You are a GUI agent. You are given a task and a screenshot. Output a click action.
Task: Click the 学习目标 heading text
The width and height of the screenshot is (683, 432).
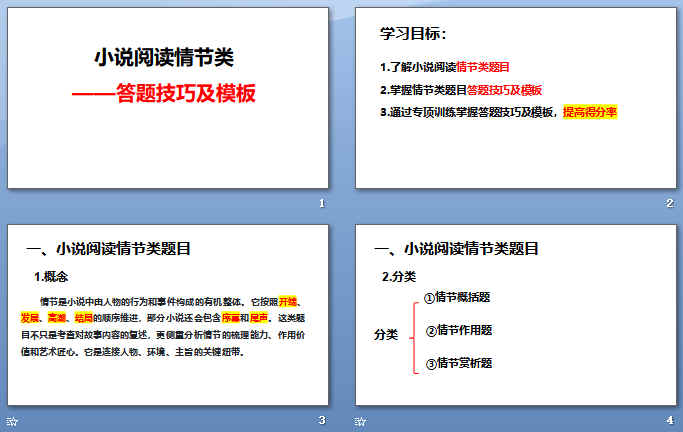(x=414, y=34)
